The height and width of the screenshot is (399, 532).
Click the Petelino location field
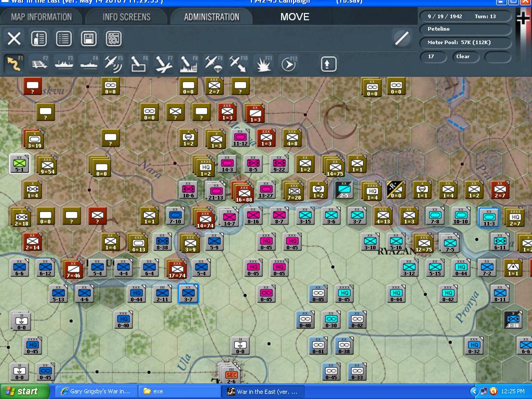(465, 29)
